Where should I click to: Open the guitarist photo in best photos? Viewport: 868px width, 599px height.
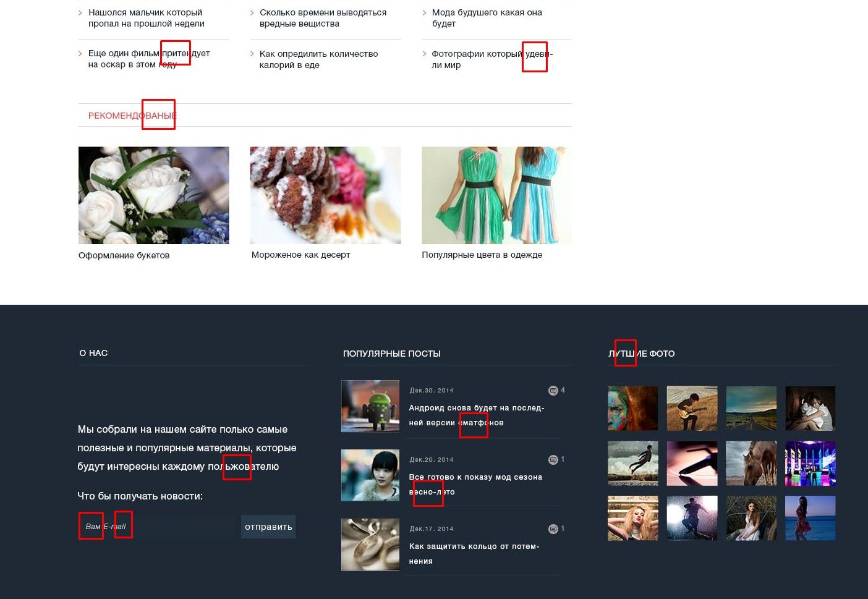(x=692, y=409)
